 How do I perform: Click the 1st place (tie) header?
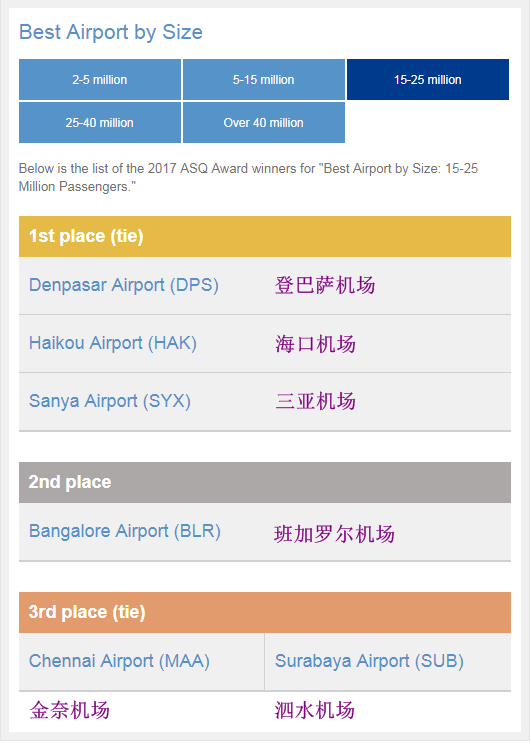pos(265,236)
